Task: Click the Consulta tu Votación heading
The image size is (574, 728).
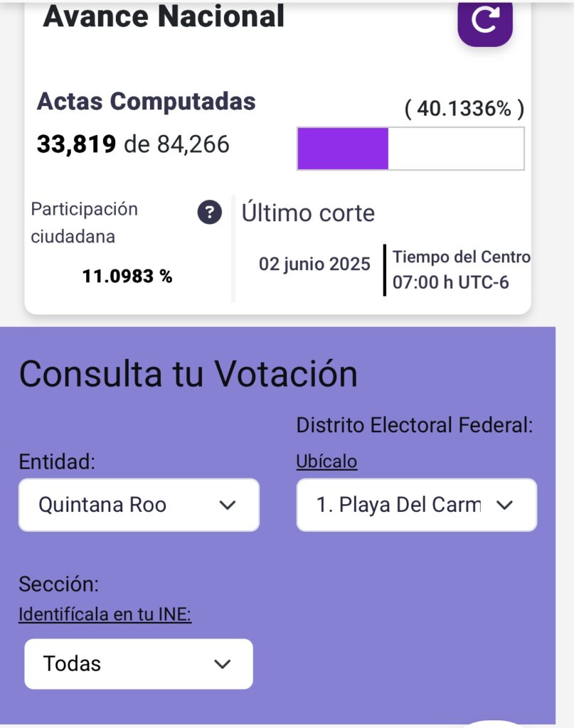Action: (188, 374)
